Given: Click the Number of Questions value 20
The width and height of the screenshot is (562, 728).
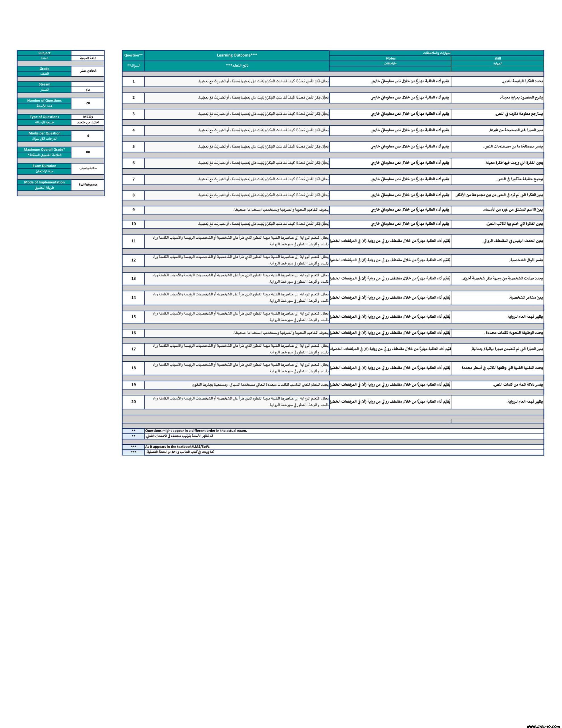Looking at the screenshot, I should (x=88, y=103).
